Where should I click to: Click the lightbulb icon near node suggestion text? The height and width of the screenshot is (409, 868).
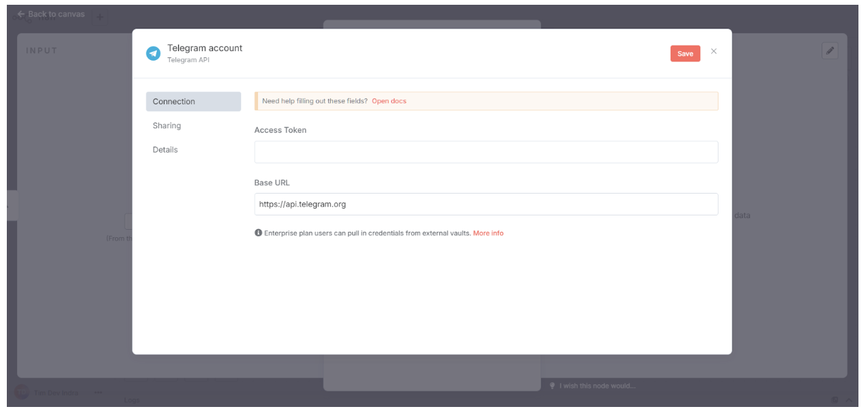point(553,386)
